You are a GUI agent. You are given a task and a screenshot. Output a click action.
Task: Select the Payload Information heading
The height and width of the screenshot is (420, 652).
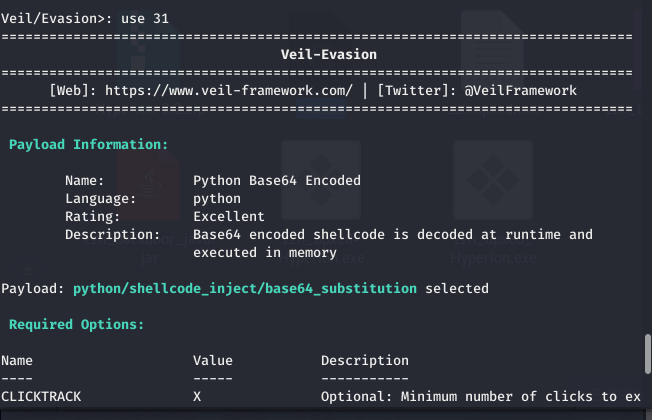[x=89, y=144]
